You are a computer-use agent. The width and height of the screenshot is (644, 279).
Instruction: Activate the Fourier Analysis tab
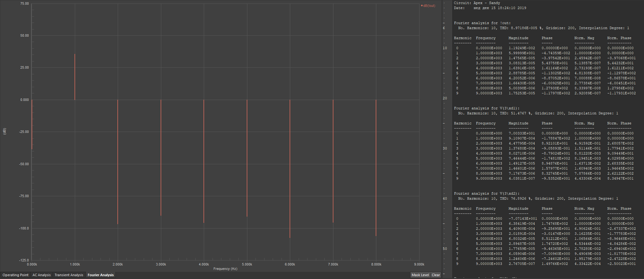tap(101, 275)
